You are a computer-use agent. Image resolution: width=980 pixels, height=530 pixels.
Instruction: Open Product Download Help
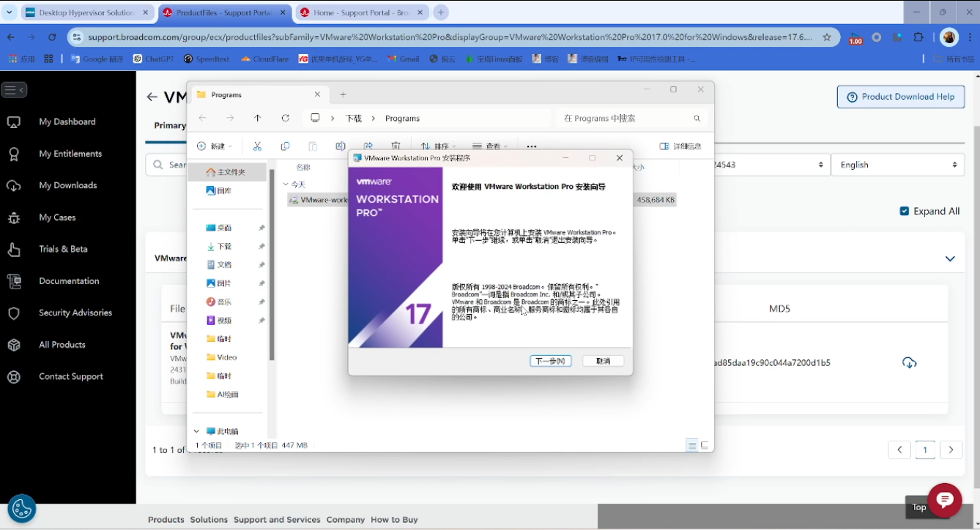[900, 97]
